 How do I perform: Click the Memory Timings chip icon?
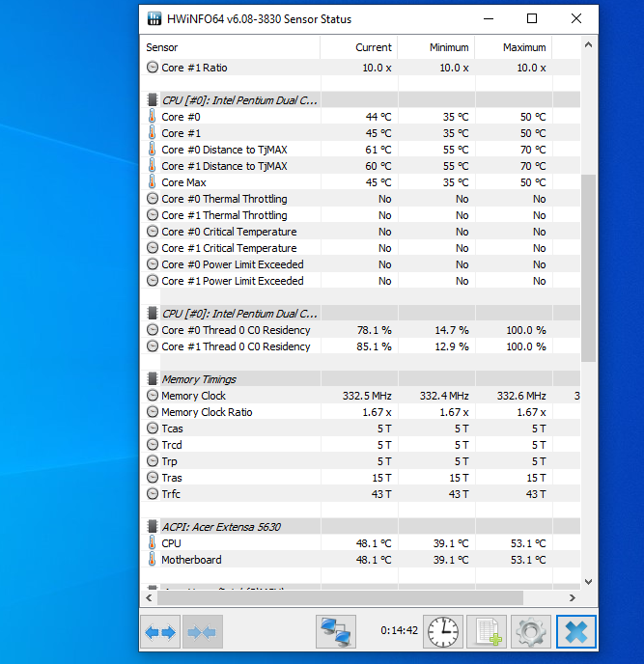[x=153, y=378]
